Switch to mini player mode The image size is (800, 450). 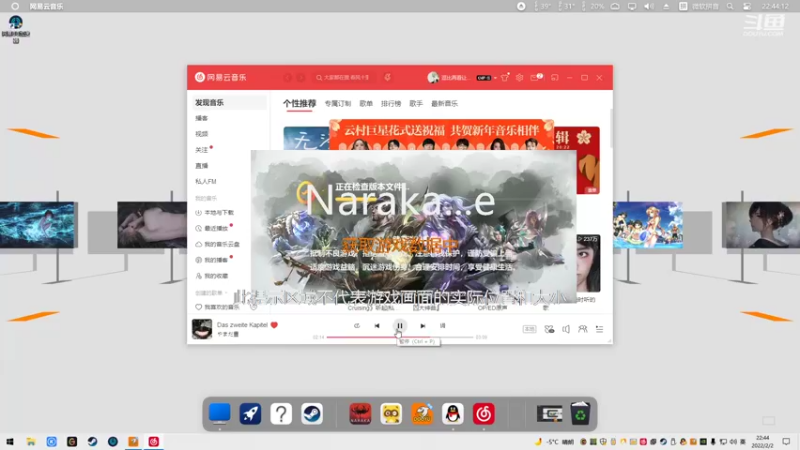(555, 78)
